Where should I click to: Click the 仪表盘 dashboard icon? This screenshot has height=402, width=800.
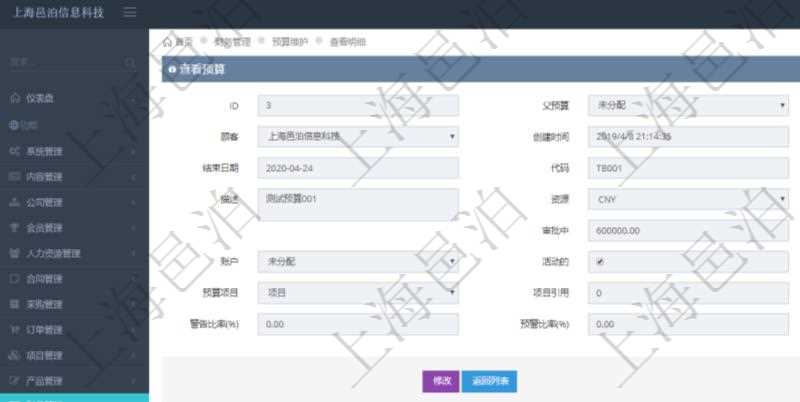(x=14, y=98)
